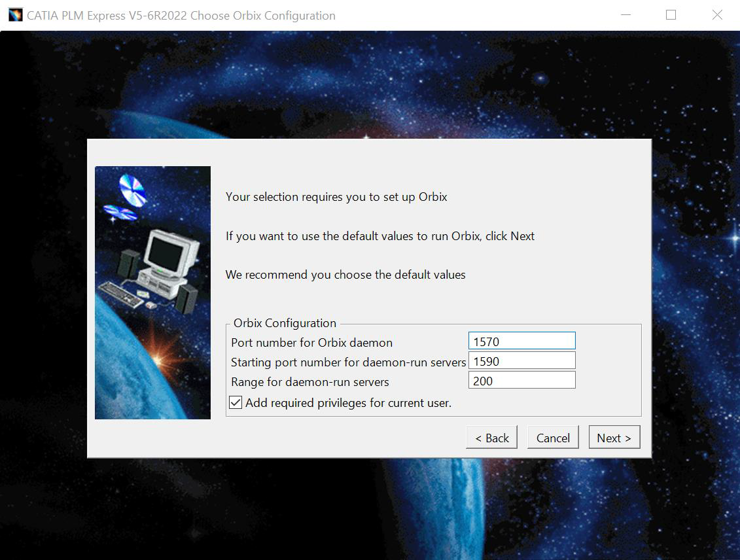
Task: Go back with the '< Back' button
Action: tap(491, 438)
